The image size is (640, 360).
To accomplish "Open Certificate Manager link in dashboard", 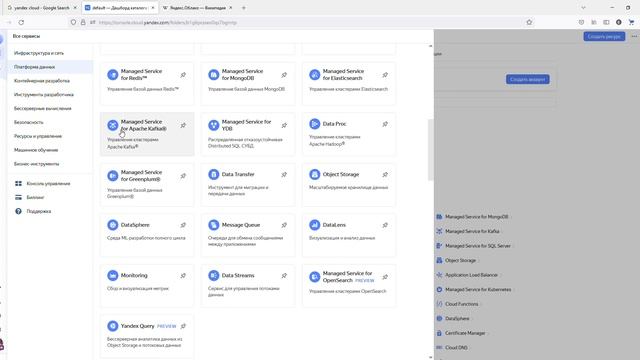I will click(465, 333).
